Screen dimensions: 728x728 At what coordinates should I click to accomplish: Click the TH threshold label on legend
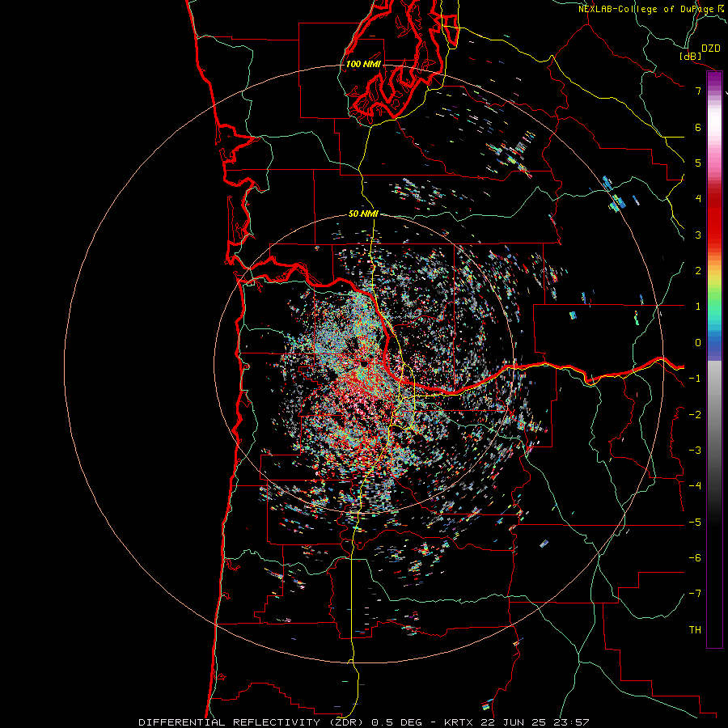tap(695, 630)
